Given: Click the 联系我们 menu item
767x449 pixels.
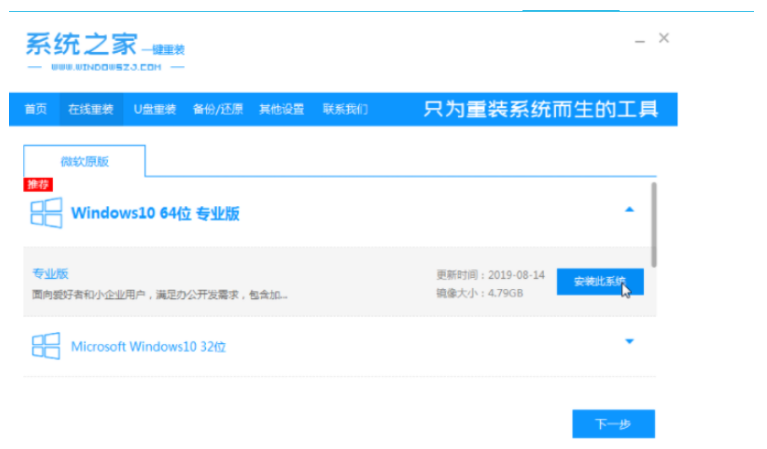Looking at the screenshot, I should click(345, 109).
